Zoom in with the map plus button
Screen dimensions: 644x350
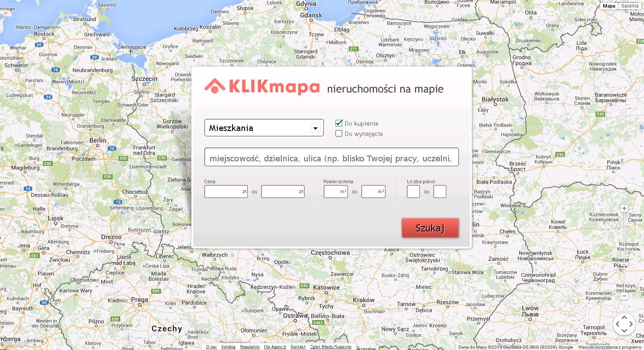(624, 208)
